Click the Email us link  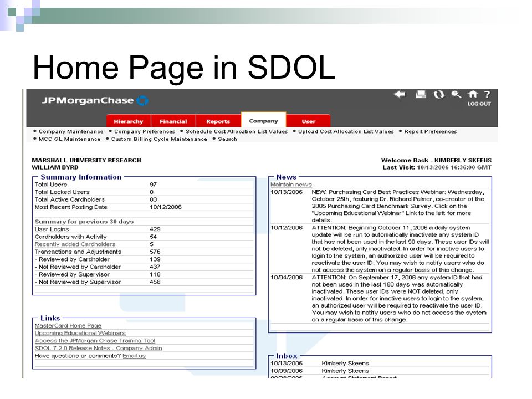pos(134,356)
